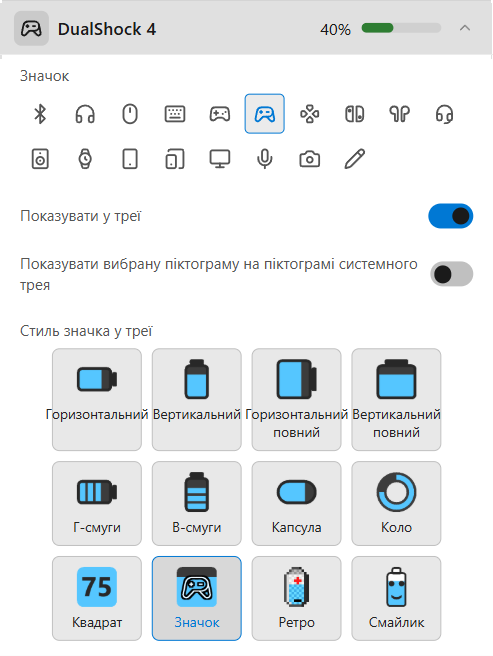Choose the 'Смайлик' battery style
The width and height of the screenshot is (493, 656).
[396, 598]
